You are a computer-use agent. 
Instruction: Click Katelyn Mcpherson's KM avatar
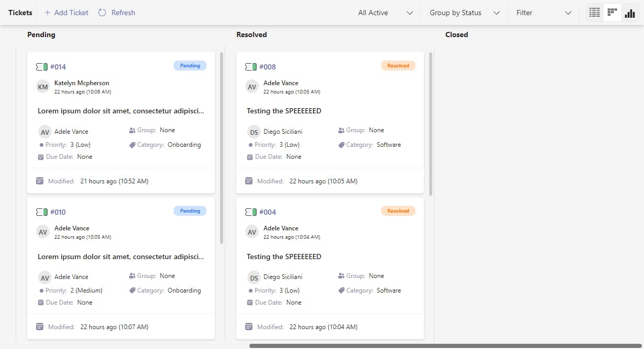43,87
